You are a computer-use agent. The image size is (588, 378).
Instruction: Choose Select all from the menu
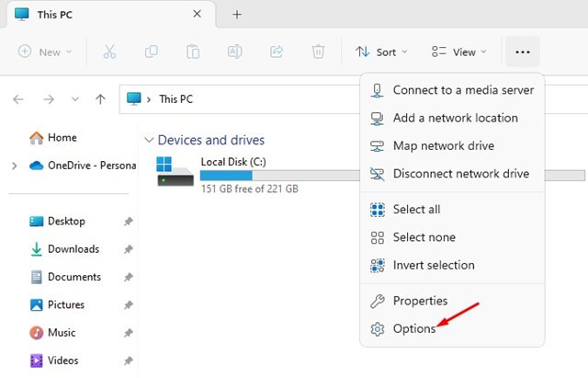click(452, 209)
